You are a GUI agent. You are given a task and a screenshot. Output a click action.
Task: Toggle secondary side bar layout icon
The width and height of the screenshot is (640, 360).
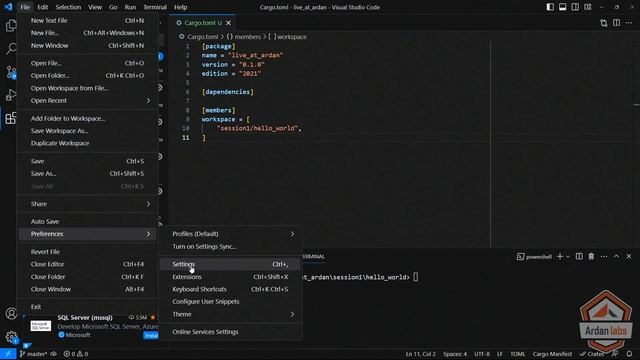point(575,7)
